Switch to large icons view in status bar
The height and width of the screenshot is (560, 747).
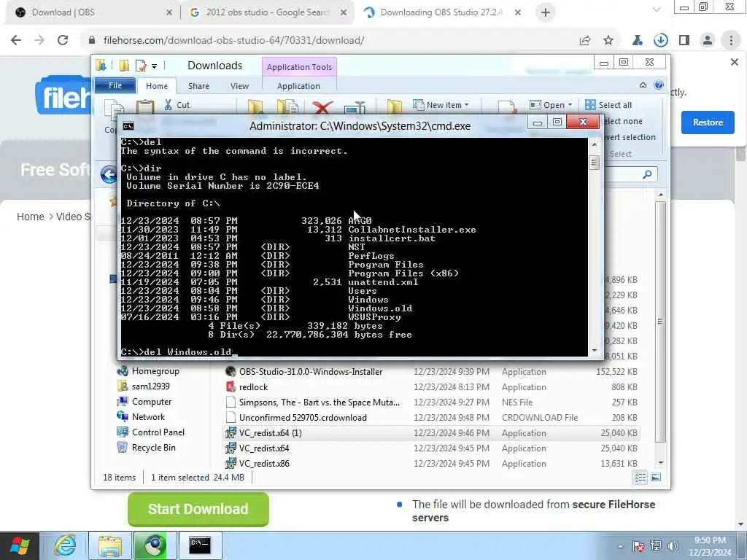(656, 477)
